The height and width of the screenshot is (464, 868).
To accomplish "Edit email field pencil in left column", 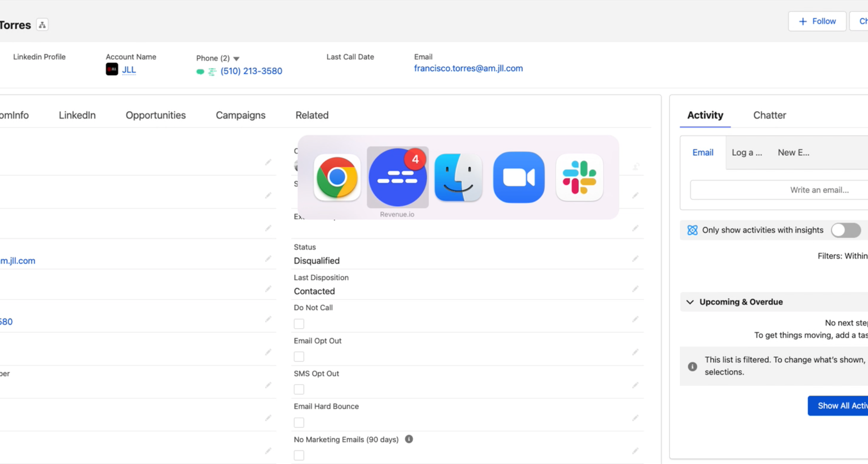I will pyautogui.click(x=268, y=258).
